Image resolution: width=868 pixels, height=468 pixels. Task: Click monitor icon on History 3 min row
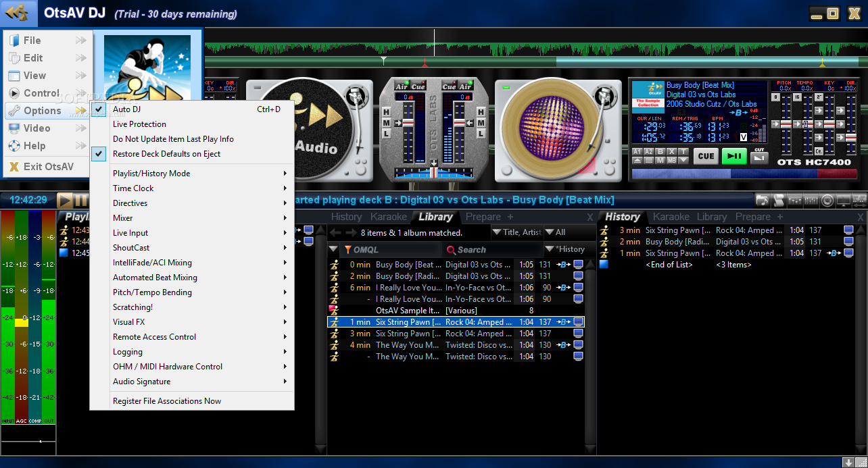849,230
